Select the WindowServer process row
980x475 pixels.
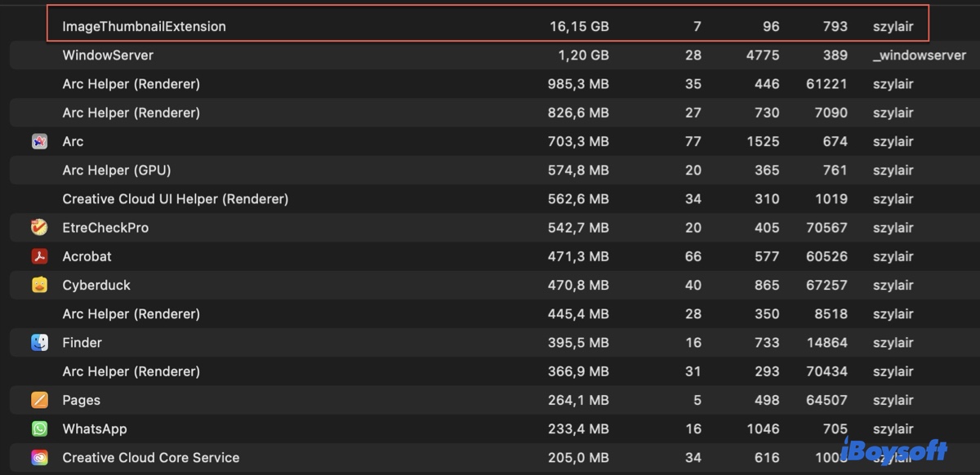108,55
